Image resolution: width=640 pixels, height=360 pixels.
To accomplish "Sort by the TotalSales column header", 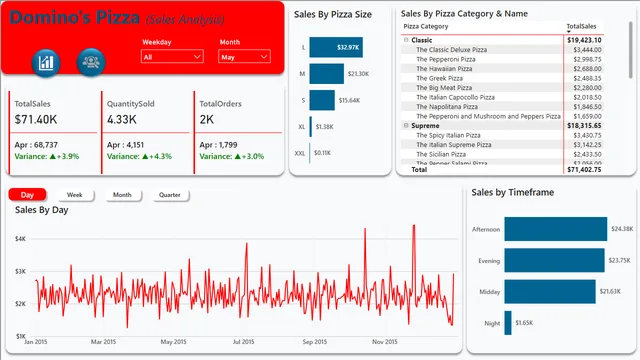I will tap(581, 26).
